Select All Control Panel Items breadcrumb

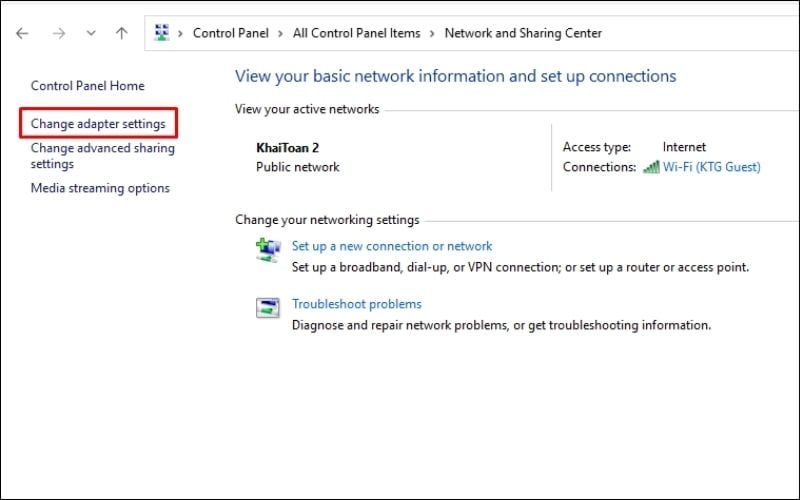[357, 33]
